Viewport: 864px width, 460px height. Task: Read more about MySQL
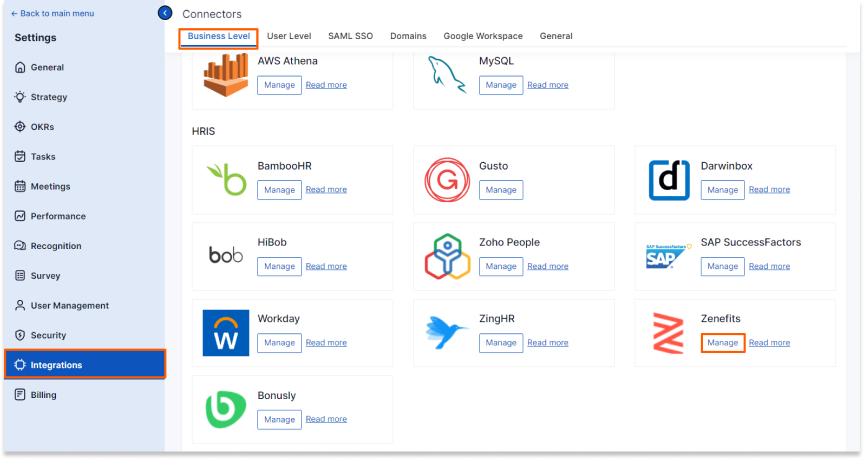[x=548, y=85]
